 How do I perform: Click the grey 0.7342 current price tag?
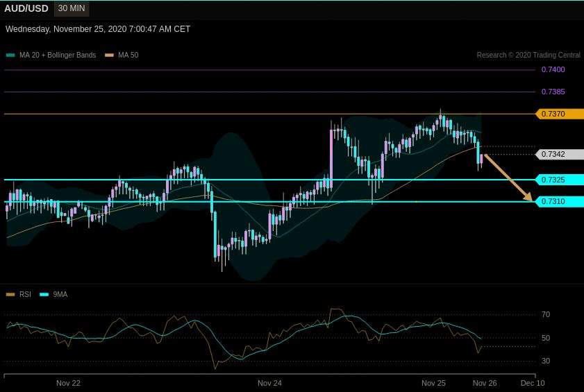(x=560, y=154)
